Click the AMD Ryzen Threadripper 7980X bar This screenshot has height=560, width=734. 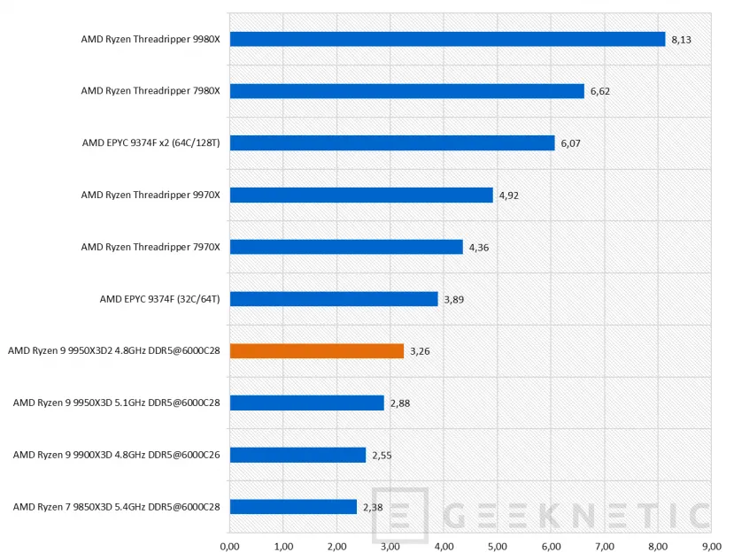tap(407, 91)
